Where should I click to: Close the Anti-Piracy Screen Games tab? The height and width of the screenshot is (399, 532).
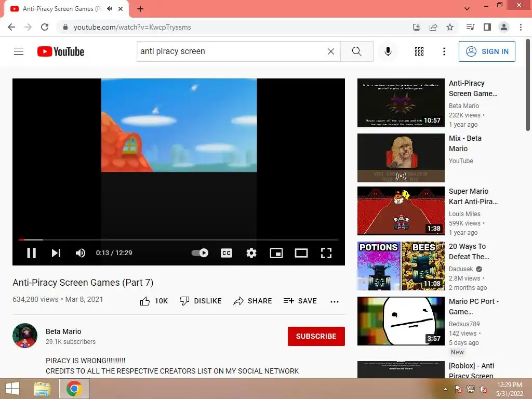tap(121, 9)
